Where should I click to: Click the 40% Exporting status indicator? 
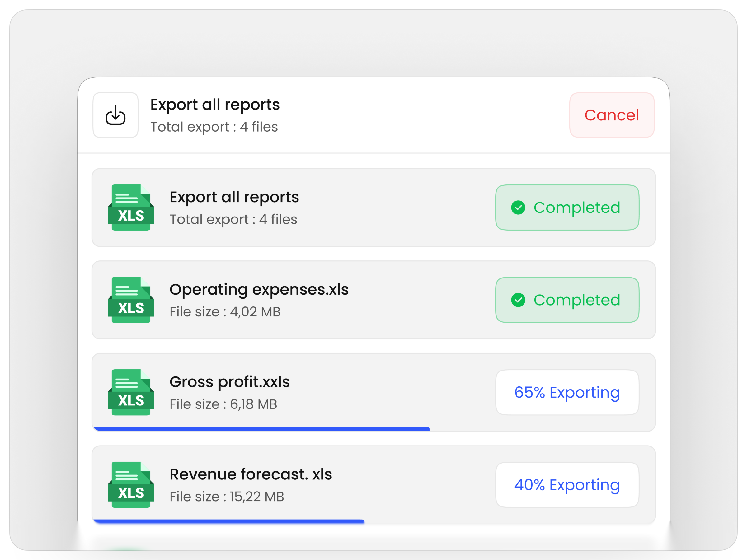(567, 485)
